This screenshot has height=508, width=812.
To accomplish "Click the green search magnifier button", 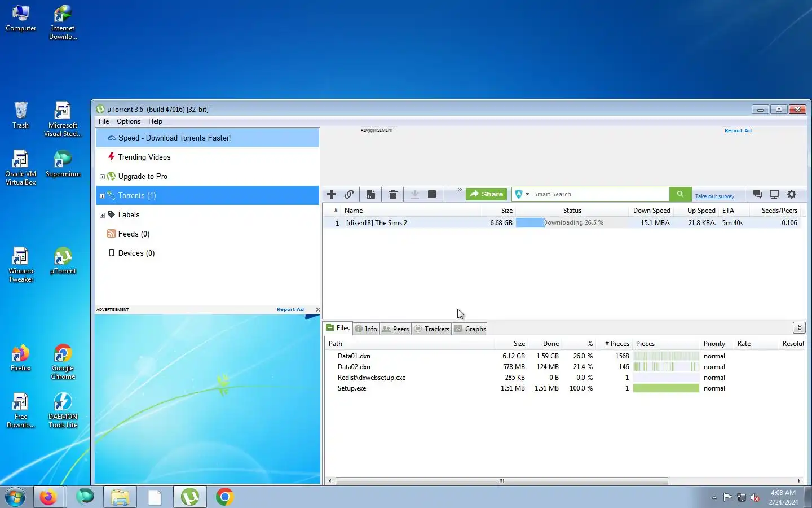I will [x=680, y=194].
